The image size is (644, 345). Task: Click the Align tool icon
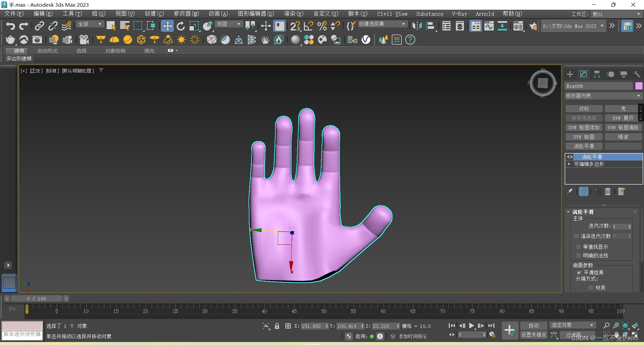[430, 26]
